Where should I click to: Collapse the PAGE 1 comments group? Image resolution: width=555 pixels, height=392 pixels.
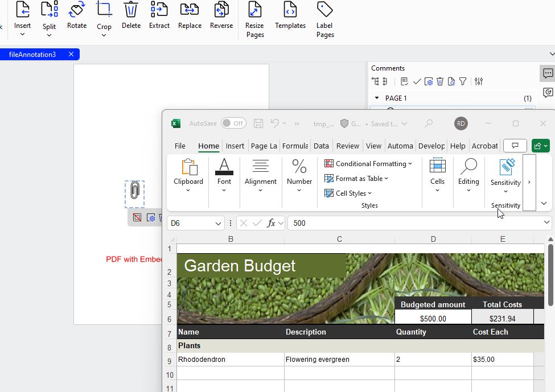[376, 98]
